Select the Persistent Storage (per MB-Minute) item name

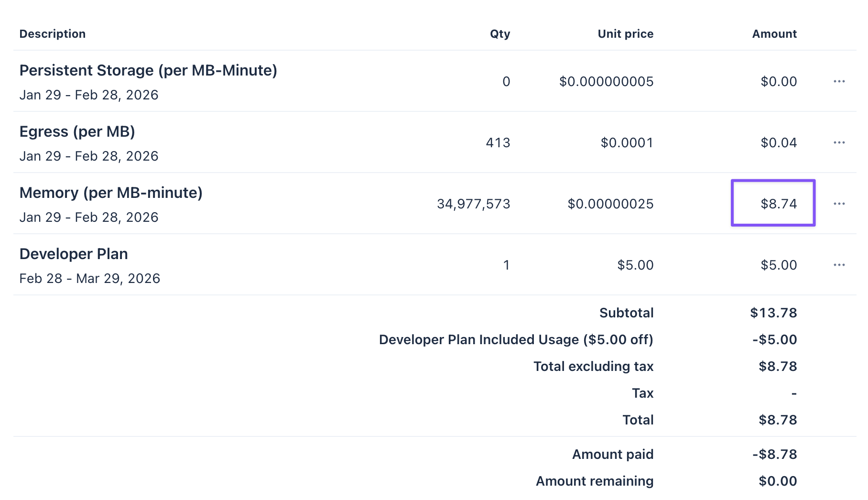pyautogui.click(x=148, y=70)
